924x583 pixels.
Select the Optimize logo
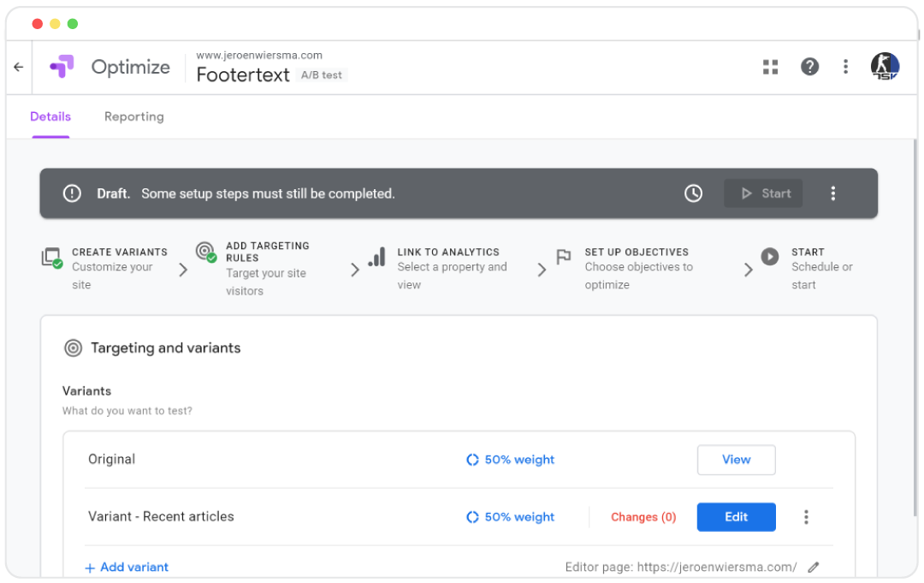pos(62,67)
